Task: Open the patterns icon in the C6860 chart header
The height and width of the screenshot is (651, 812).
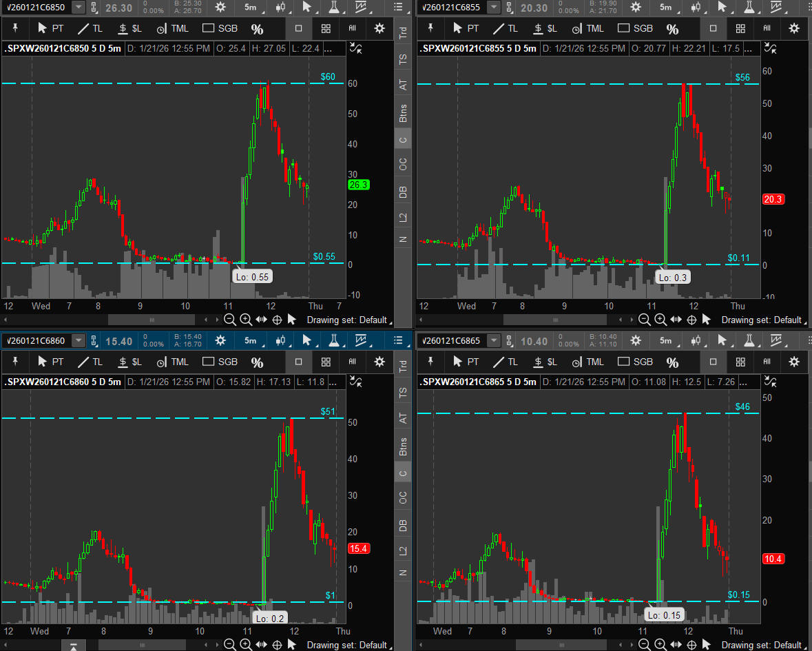Action: tap(361, 340)
